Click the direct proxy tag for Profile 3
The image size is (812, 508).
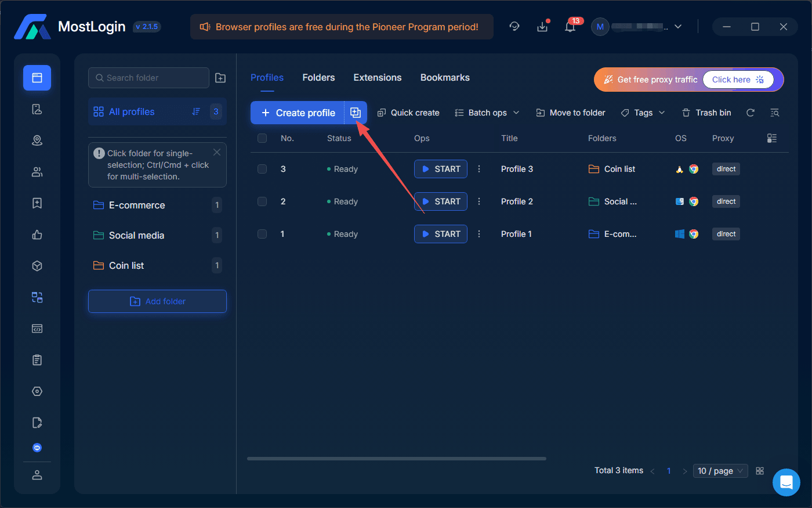(x=726, y=169)
